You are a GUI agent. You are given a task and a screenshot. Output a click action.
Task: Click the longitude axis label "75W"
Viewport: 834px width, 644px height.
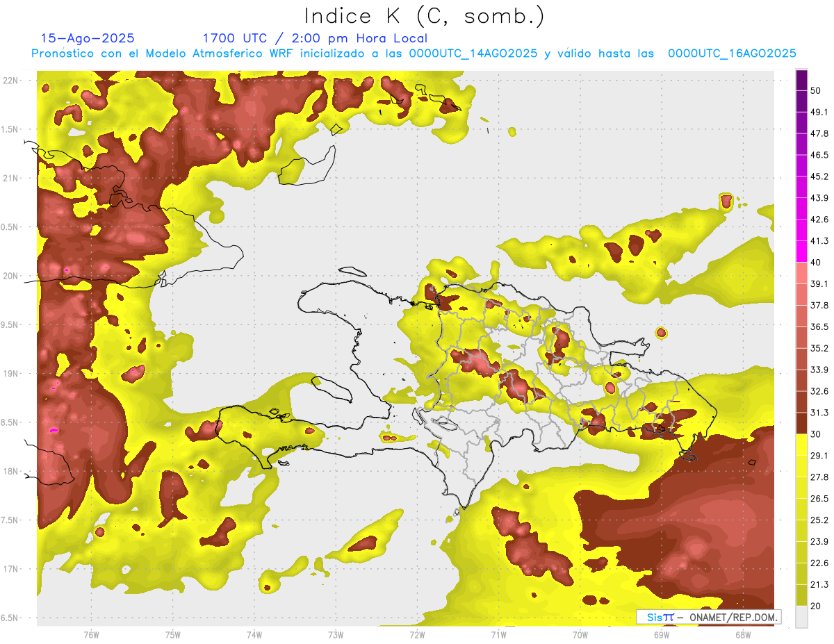[172, 635]
